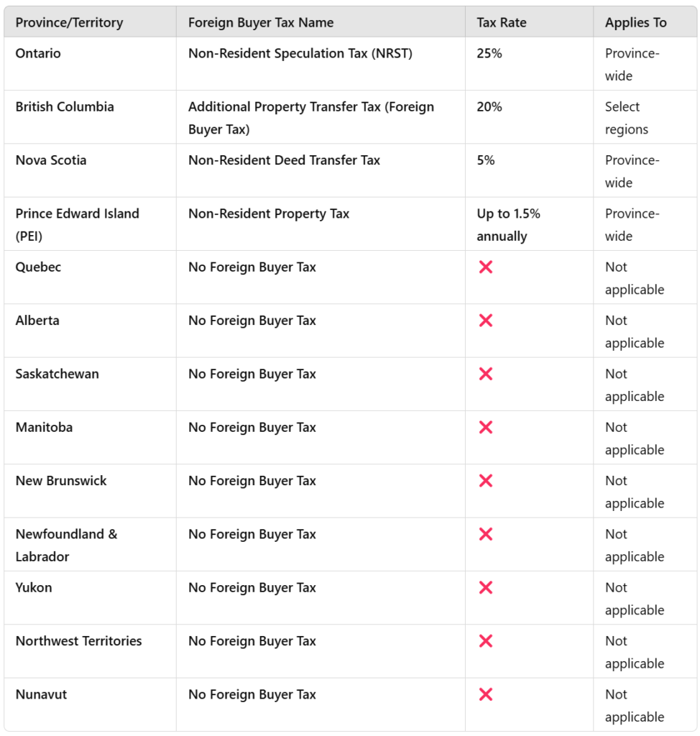Click the Foreign Buyer Tax Name header
Screen dimensions: 700x736
(x=261, y=23)
